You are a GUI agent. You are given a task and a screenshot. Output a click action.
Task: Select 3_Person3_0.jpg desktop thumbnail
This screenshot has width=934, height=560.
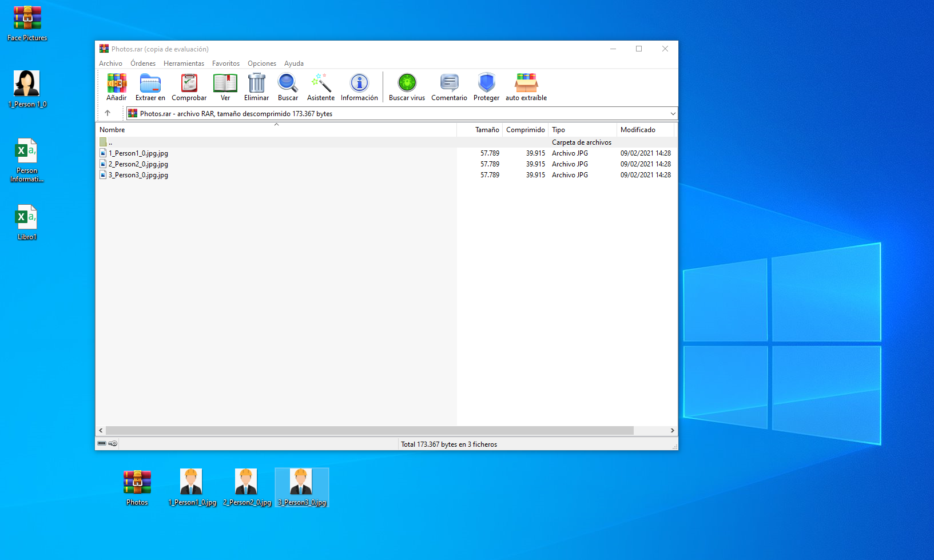[301, 487]
